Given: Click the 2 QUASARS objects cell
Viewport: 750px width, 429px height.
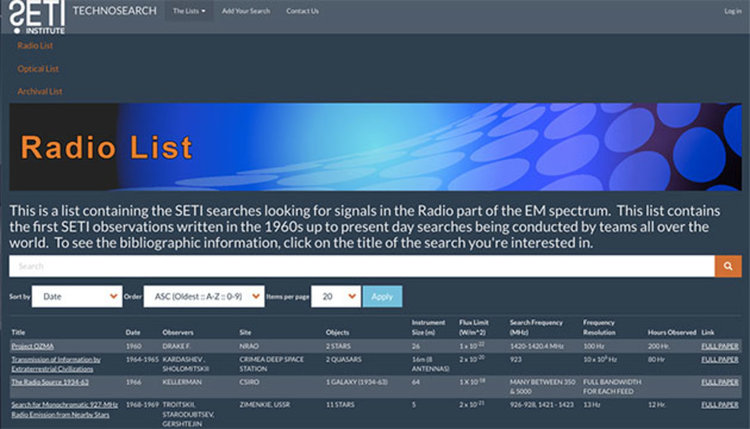Looking at the screenshot, I should [x=344, y=359].
